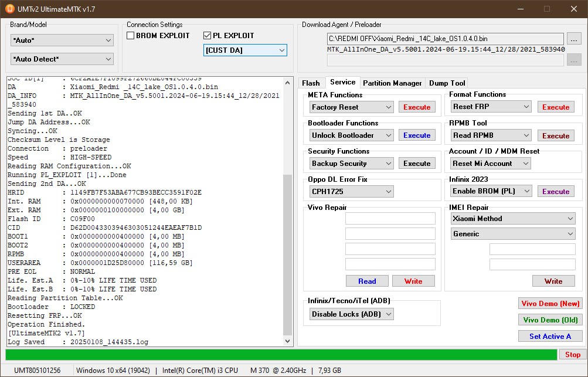Click the 'Speed : HIGH-SPEED' log line
This screenshot has width=588, height=377.
[60, 157]
